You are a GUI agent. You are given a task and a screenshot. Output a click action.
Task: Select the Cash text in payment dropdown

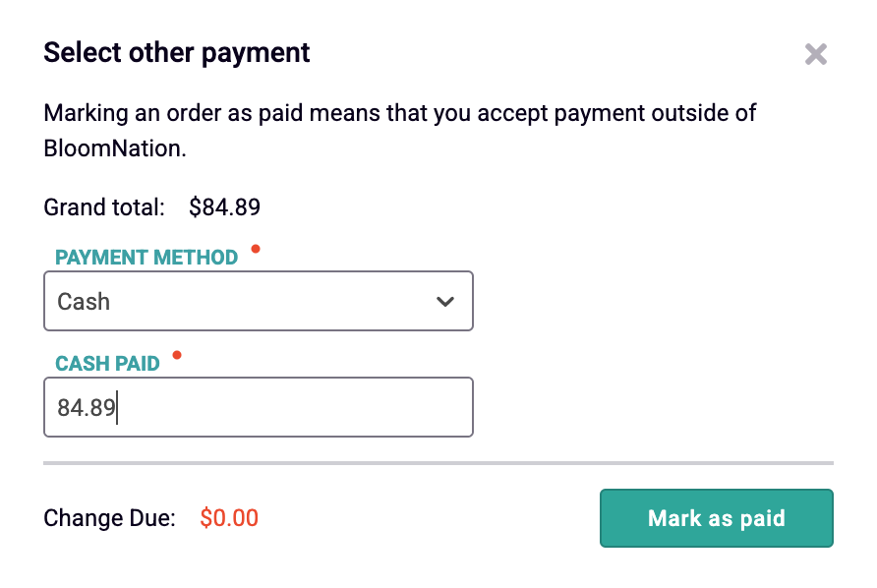[84, 302]
